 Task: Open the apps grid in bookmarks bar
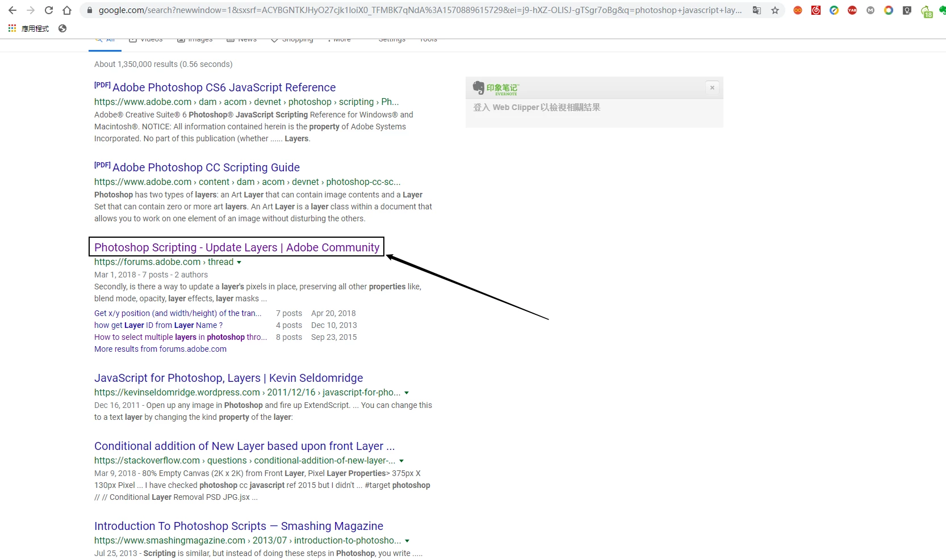point(12,28)
